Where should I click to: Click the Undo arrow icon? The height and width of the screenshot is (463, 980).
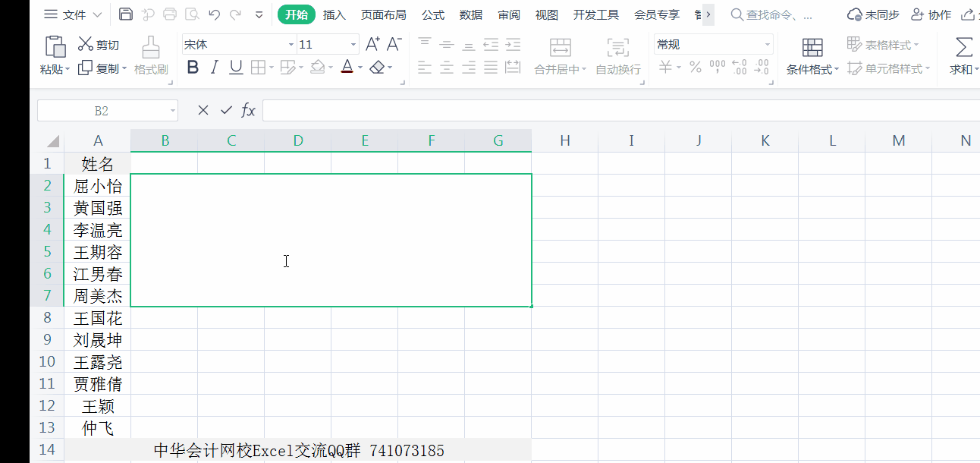tap(214, 14)
